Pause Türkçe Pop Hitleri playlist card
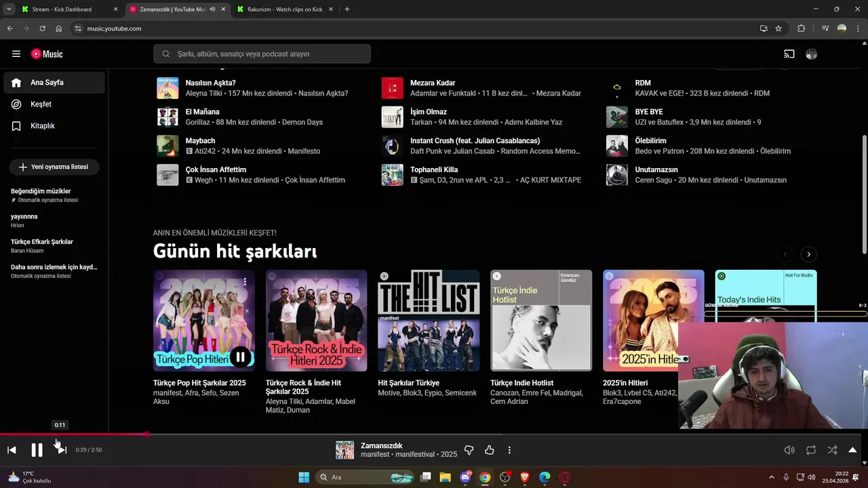The image size is (868, 488). (x=240, y=357)
